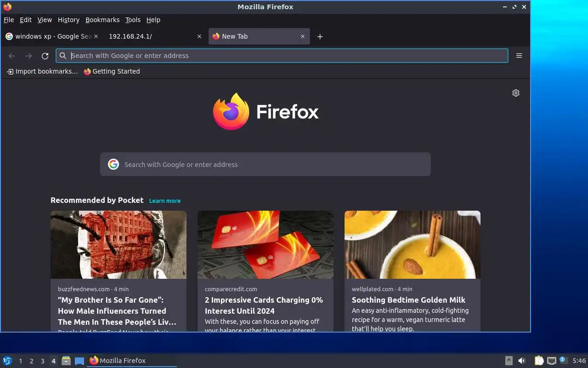
Task: Open the file manager icon in taskbar
Action: tap(66, 361)
